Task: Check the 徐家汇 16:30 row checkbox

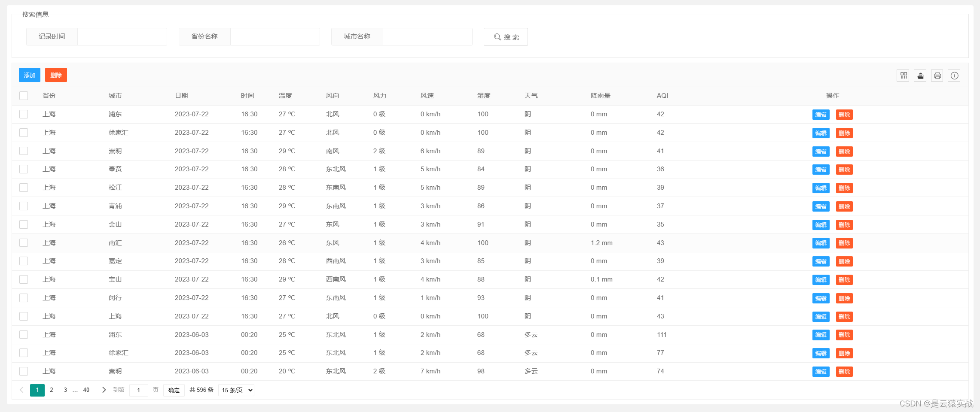Action: (x=24, y=133)
